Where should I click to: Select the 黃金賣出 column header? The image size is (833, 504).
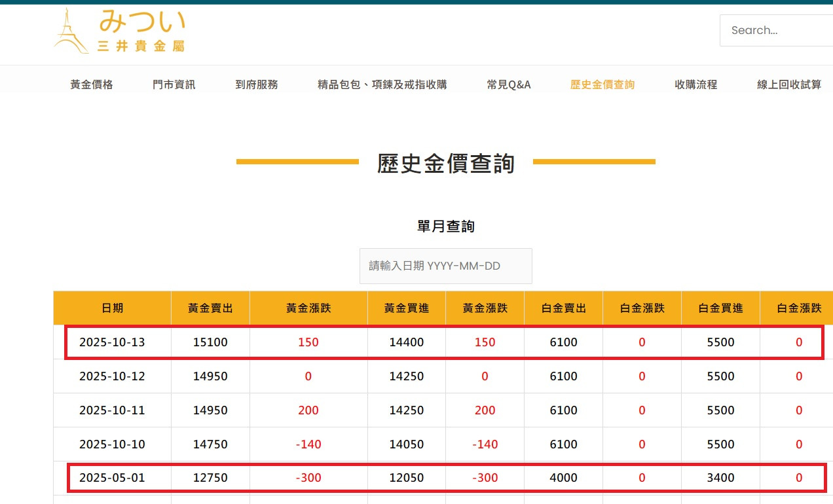pyautogui.click(x=210, y=308)
